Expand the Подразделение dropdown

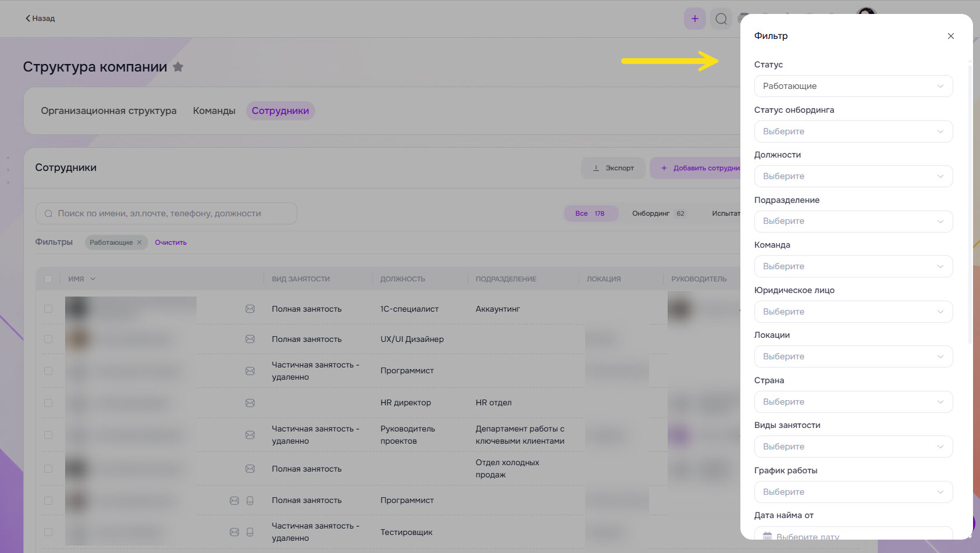point(853,221)
